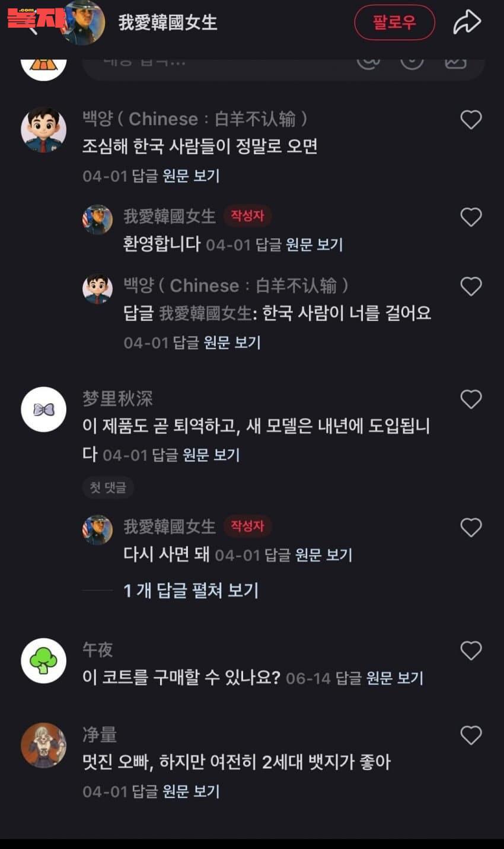Tap the heart on 净量's comment

(471, 736)
